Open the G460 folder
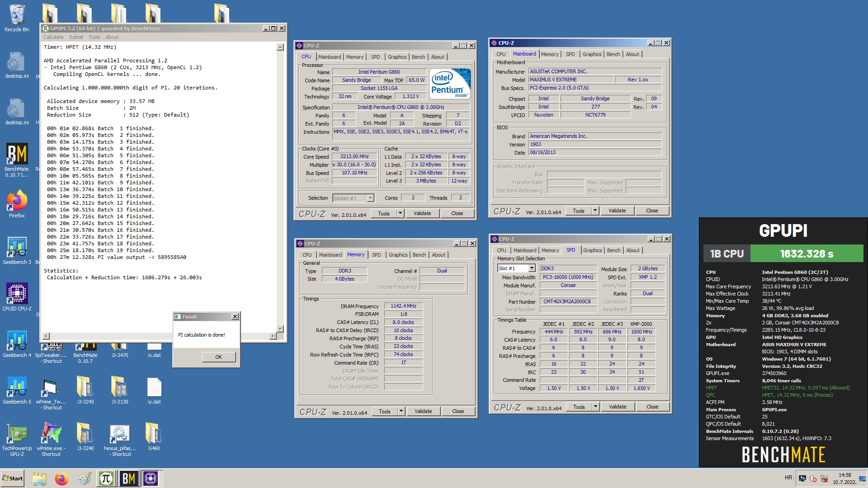The height and width of the screenshot is (488, 868). [x=154, y=437]
